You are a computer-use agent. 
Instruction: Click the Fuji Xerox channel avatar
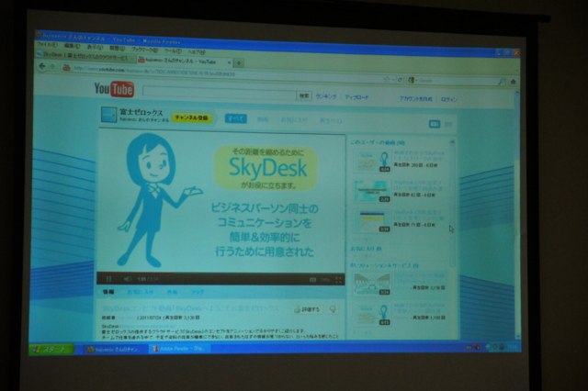coord(108,115)
